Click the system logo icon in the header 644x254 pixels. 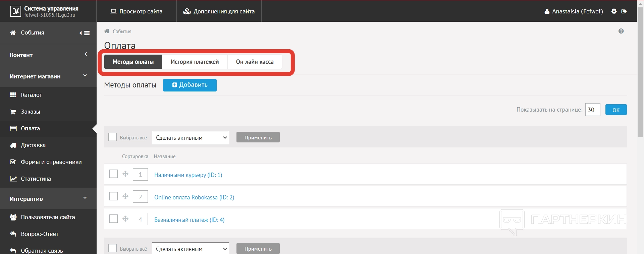[15, 11]
